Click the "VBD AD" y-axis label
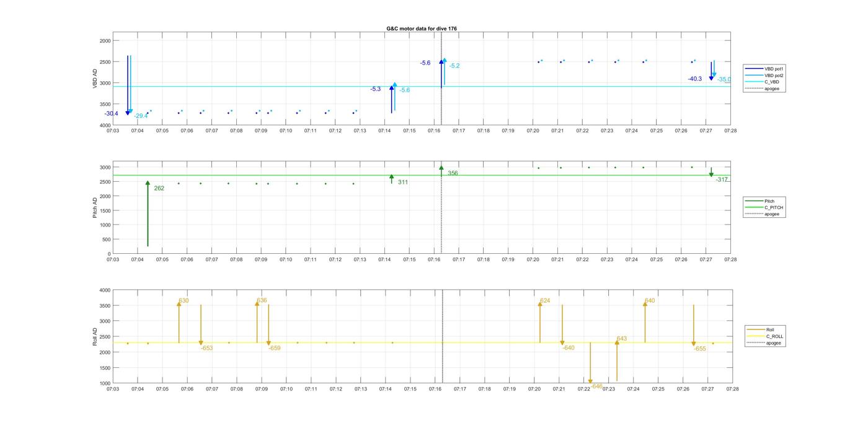This screenshot has width=868, height=430. pyautogui.click(x=95, y=78)
